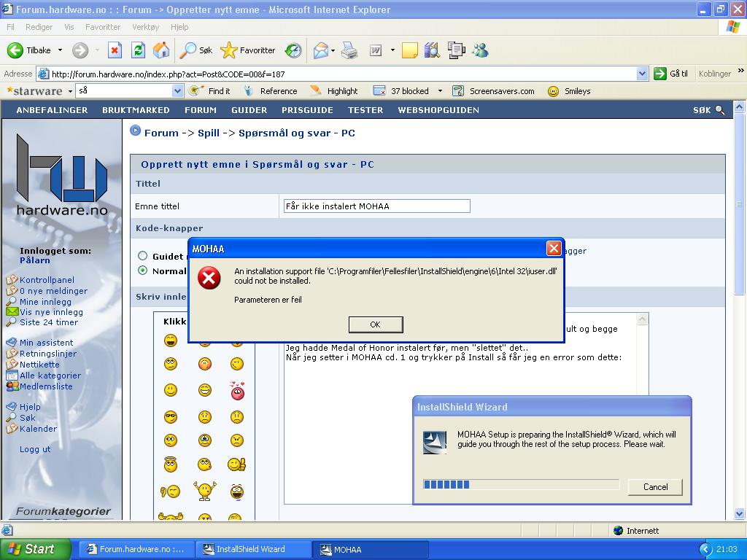Screen dimensions: 747x560
Task: Open the Hjelp menu in menu bar
Action: (x=179, y=27)
